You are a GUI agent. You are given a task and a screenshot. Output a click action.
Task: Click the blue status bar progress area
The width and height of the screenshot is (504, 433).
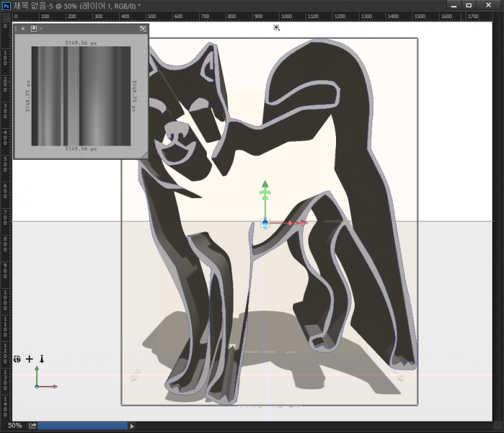tap(83, 426)
